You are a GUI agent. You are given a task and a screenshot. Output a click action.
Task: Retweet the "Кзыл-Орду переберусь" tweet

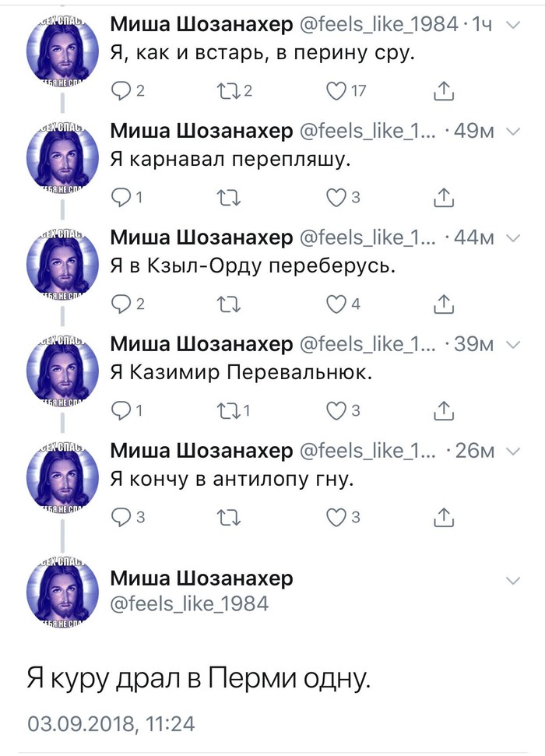pos(230,303)
